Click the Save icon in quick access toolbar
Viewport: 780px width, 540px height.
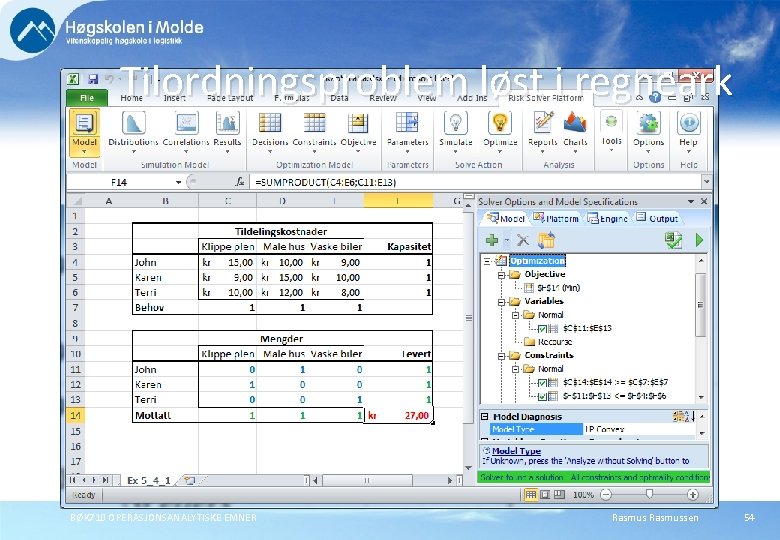point(93,79)
